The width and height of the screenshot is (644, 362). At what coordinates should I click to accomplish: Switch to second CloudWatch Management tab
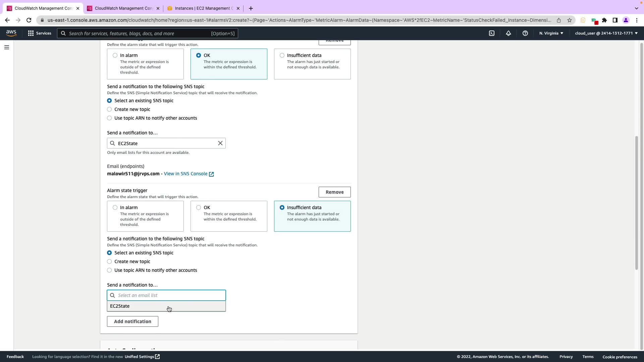point(122,8)
